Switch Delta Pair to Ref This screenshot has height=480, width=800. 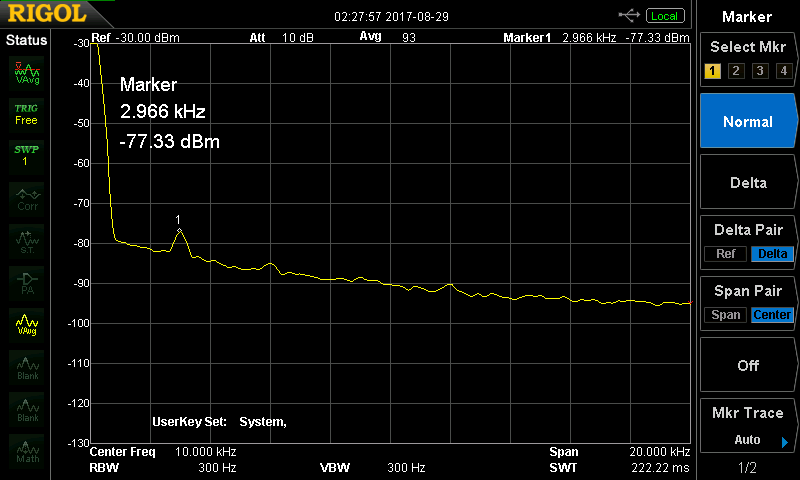click(725, 254)
